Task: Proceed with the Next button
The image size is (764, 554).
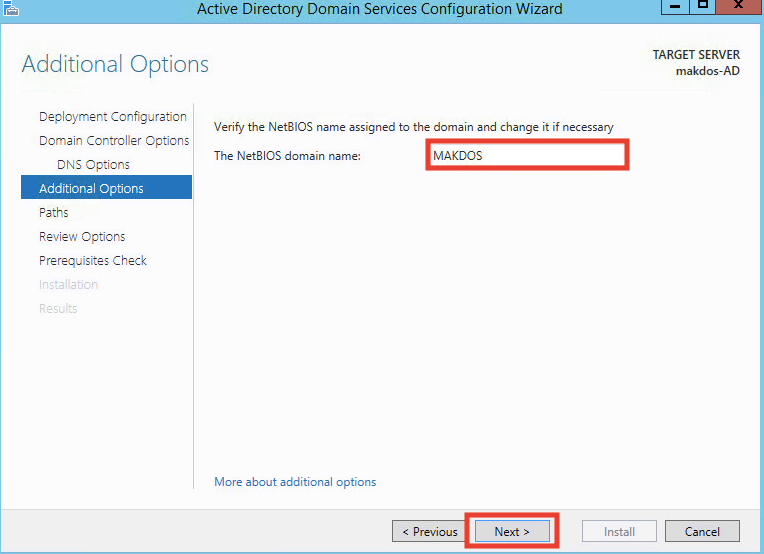Action: coord(512,531)
